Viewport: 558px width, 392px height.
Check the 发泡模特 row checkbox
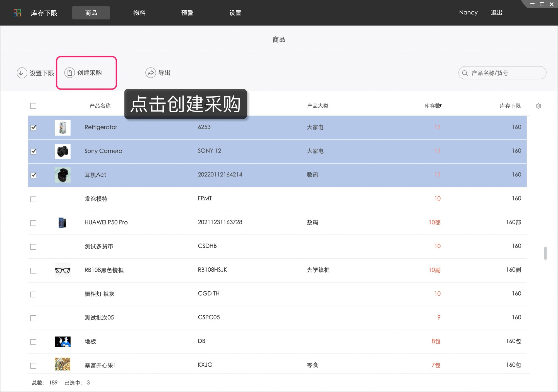click(33, 199)
